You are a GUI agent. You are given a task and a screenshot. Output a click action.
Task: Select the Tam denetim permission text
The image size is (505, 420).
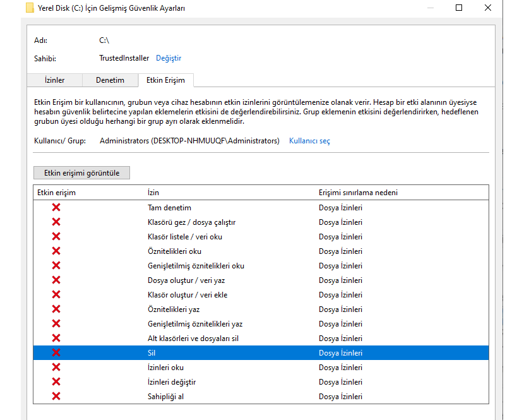click(169, 208)
